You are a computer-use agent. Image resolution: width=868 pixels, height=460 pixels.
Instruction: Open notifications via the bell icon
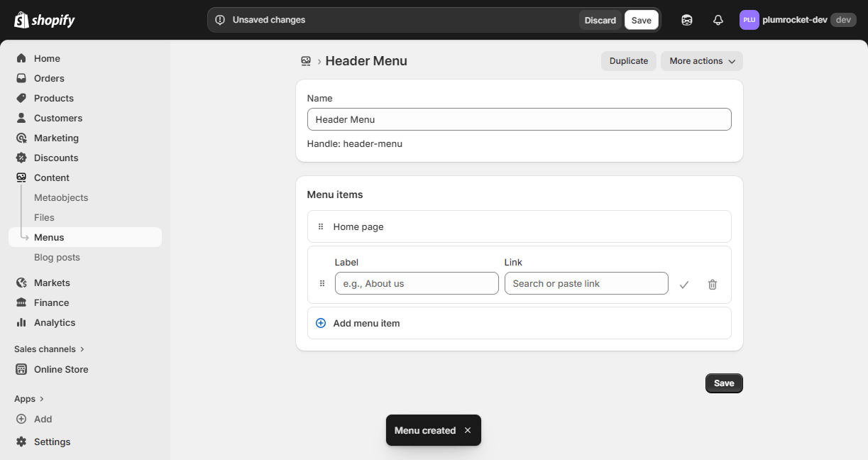(x=718, y=20)
